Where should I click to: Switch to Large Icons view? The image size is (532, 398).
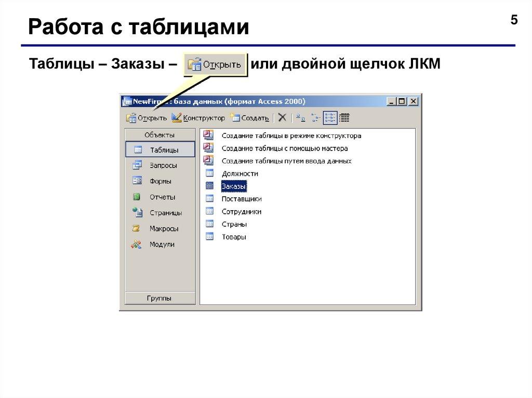point(301,118)
